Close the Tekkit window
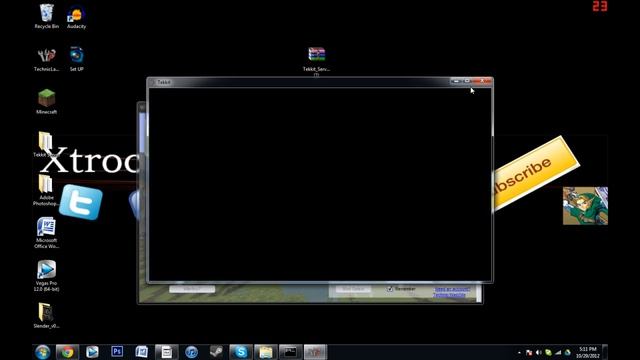 (482, 81)
